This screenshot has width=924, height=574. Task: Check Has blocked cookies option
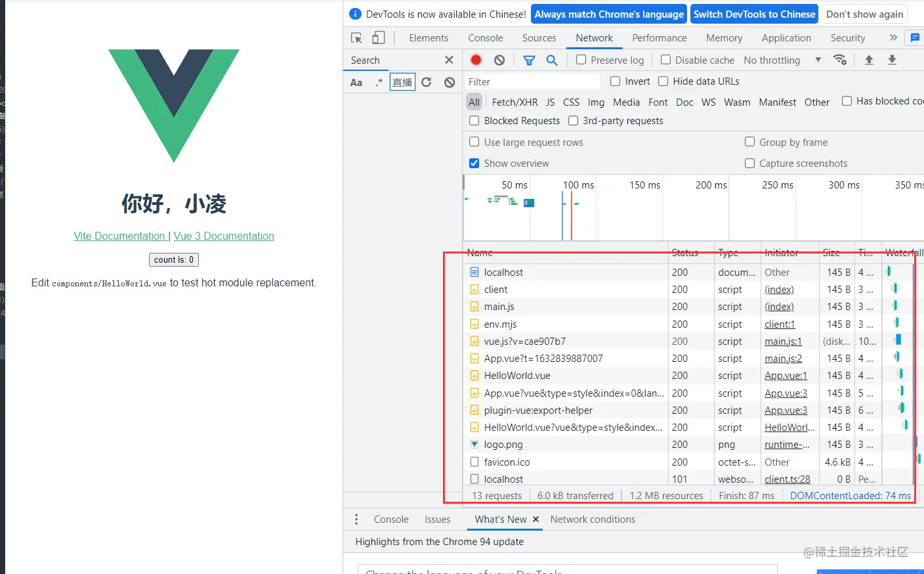(847, 101)
